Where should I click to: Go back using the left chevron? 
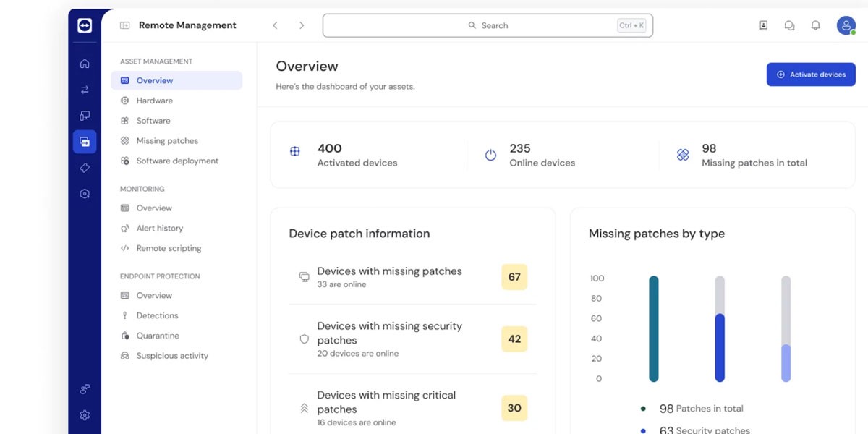275,25
